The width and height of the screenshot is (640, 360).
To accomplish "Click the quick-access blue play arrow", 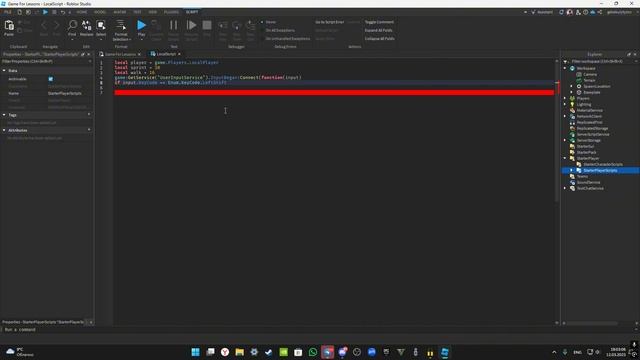I will (x=45, y=12).
